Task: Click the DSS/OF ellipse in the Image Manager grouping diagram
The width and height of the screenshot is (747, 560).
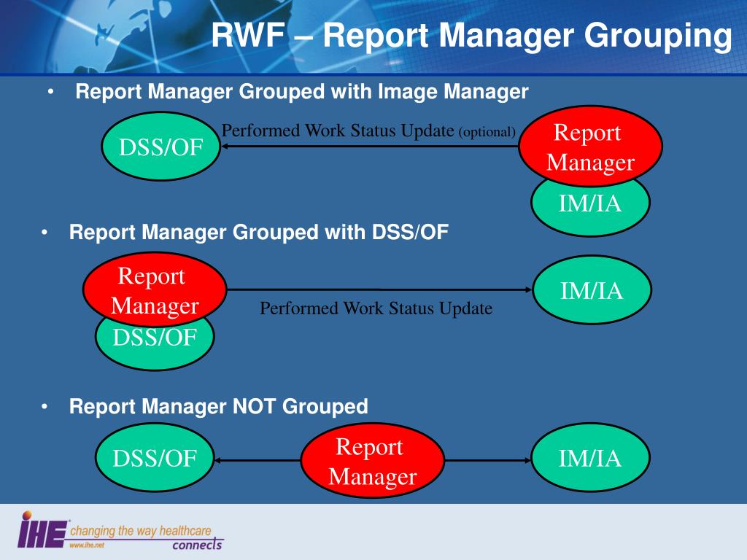Action: pos(161,147)
